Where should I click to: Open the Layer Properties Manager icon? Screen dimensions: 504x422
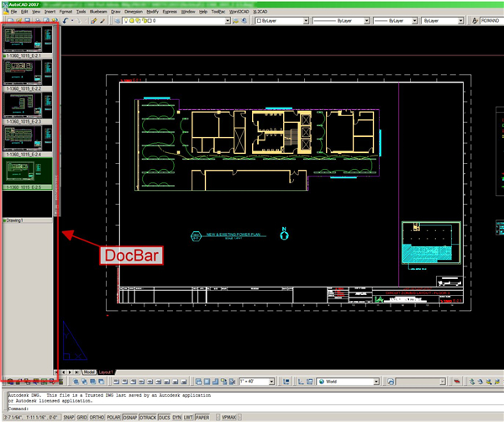pyautogui.click(x=118, y=20)
